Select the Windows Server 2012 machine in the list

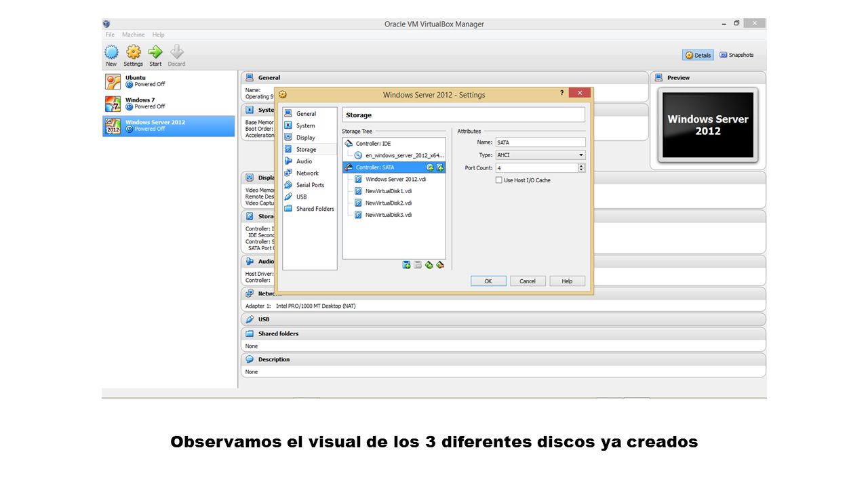coord(169,126)
